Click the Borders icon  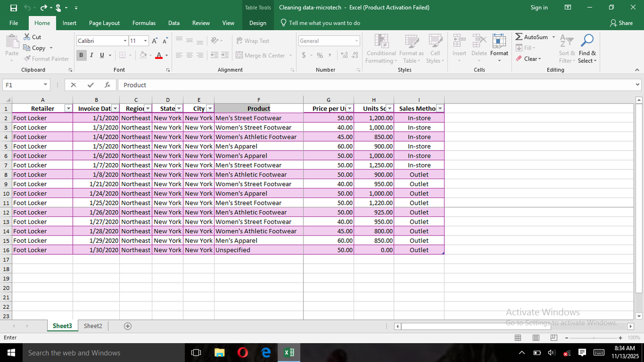[x=122, y=55]
